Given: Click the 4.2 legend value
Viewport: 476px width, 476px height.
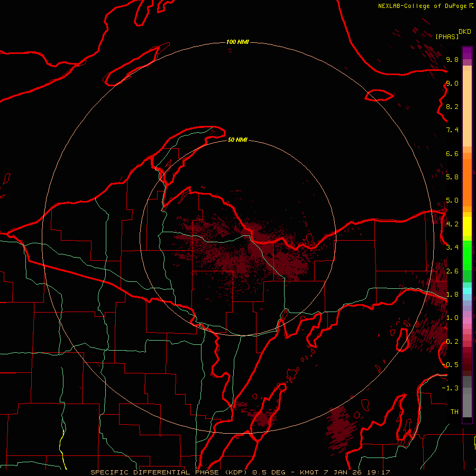Looking at the screenshot, I should tap(452, 224).
